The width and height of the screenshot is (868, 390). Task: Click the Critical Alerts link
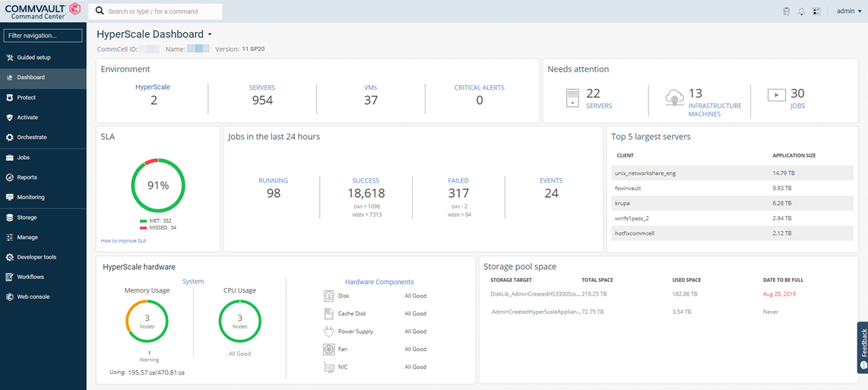pos(479,87)
